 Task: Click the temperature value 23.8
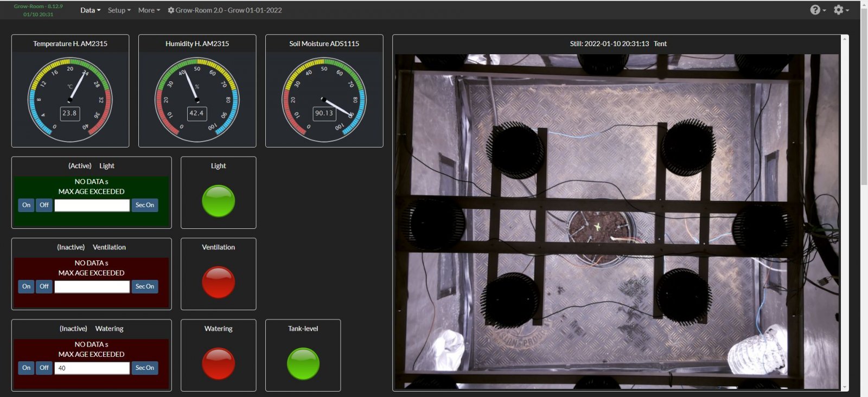point(69,113)
